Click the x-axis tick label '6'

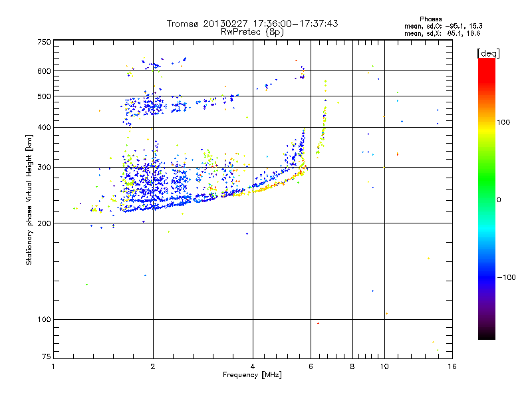tap(311, 366)
